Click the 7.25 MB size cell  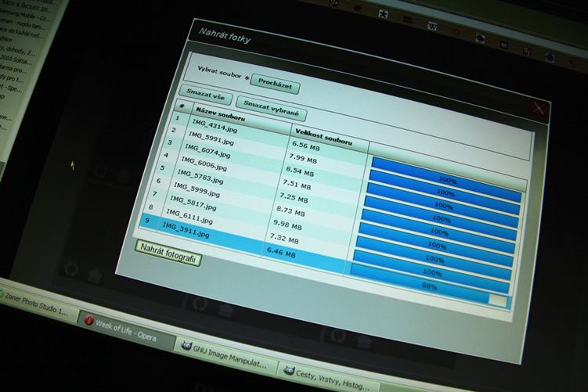tap(294, 198)
